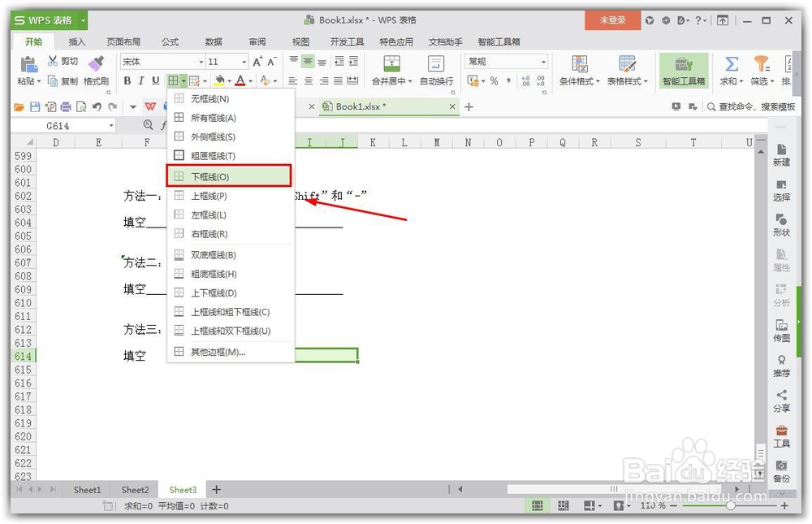Click the Cut scissors tool
This screenshot has height=524, width=812.
[x=53, y=61]
